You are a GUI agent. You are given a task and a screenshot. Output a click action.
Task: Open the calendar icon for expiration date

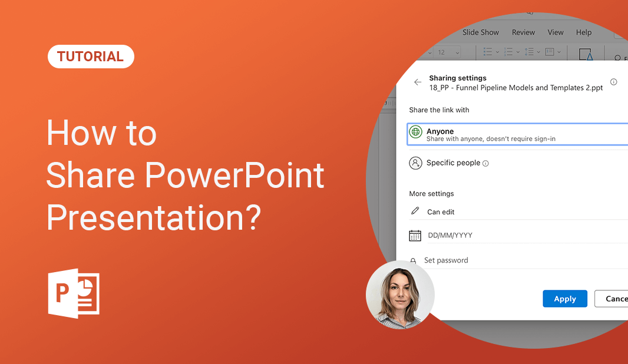415,234
